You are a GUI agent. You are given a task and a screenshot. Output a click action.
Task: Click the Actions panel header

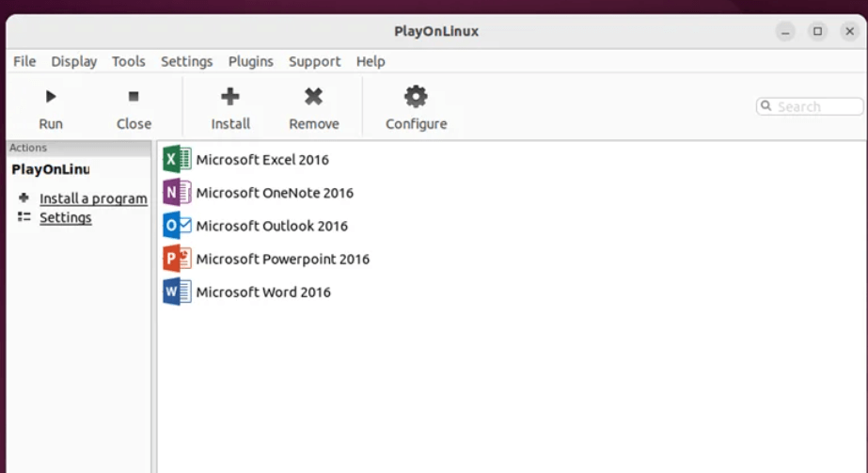(79, 148)
